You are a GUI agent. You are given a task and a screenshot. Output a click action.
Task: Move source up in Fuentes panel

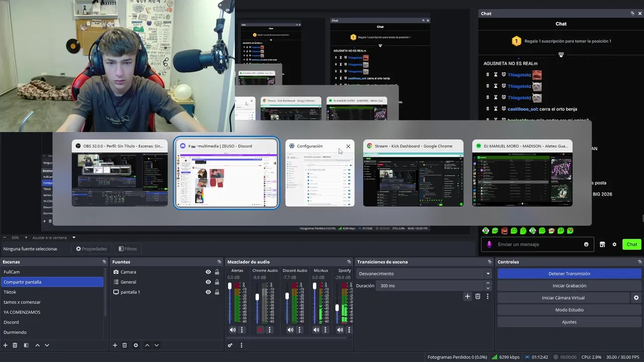[x=147, y=345]
